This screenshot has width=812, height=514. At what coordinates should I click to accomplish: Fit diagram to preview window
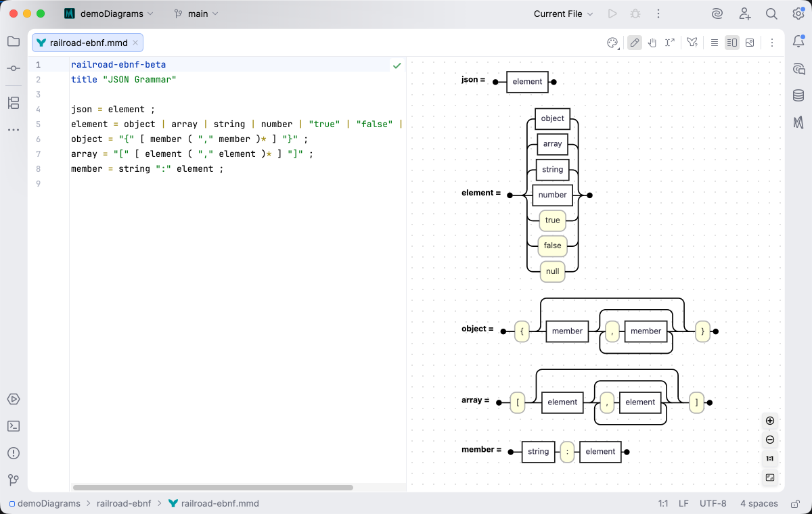(x=770, y=477)
